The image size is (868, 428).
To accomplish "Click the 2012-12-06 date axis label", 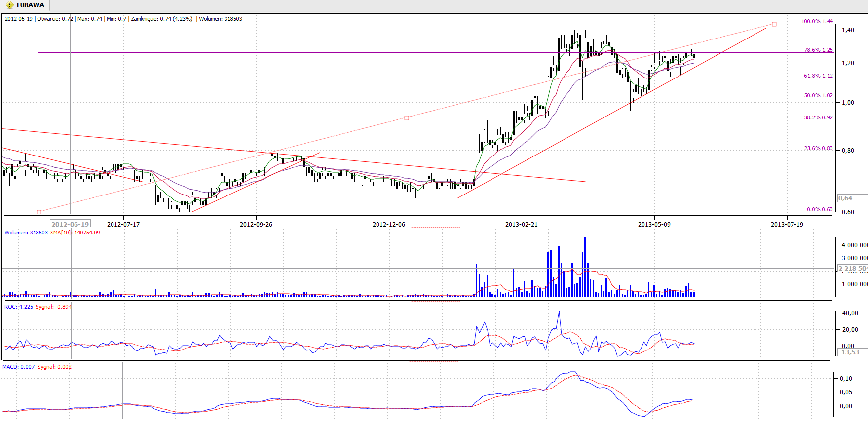I will coord(389,224).
